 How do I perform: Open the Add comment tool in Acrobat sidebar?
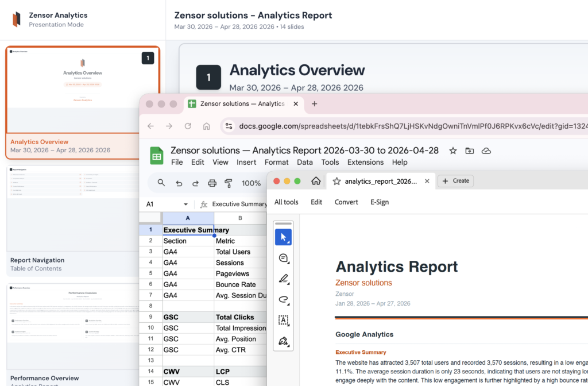283,258
